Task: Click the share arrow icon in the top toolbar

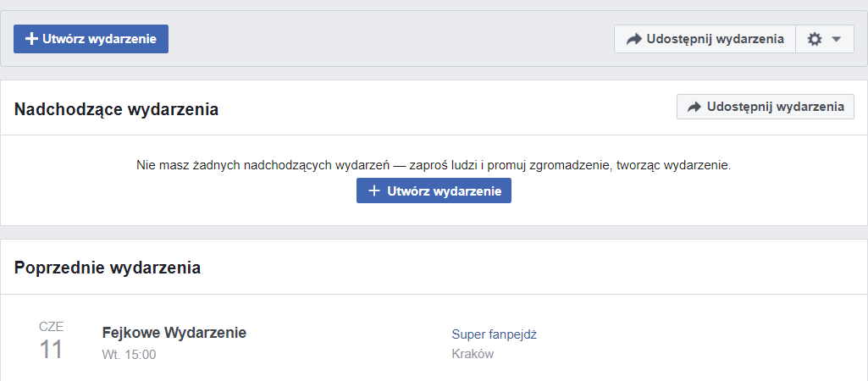Action: (x=633, y=39)
